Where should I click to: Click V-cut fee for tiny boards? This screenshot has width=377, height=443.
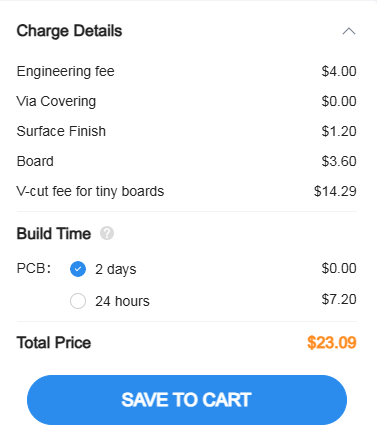[x=90, y=191]
